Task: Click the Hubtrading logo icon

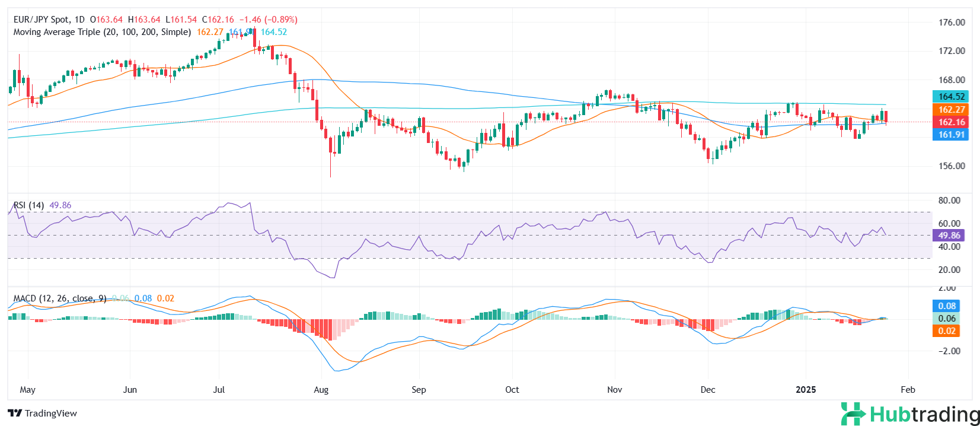Action: point(854,414)
